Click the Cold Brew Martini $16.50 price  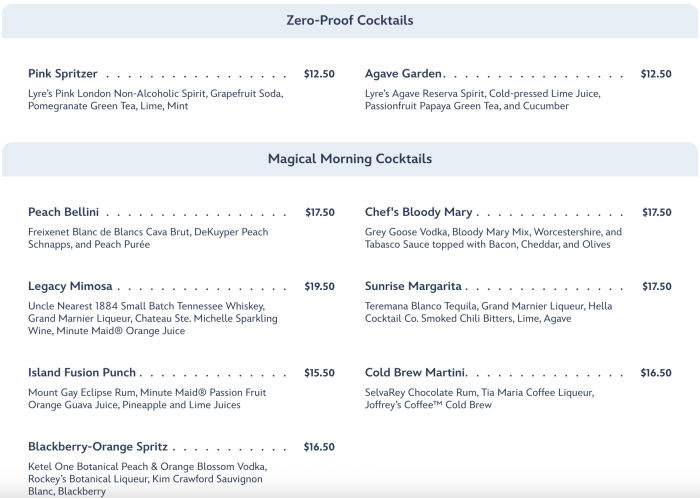(x=656, y=373)
